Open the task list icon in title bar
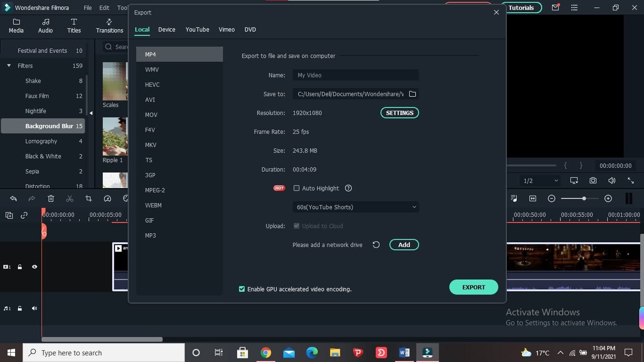 point(574,8)
